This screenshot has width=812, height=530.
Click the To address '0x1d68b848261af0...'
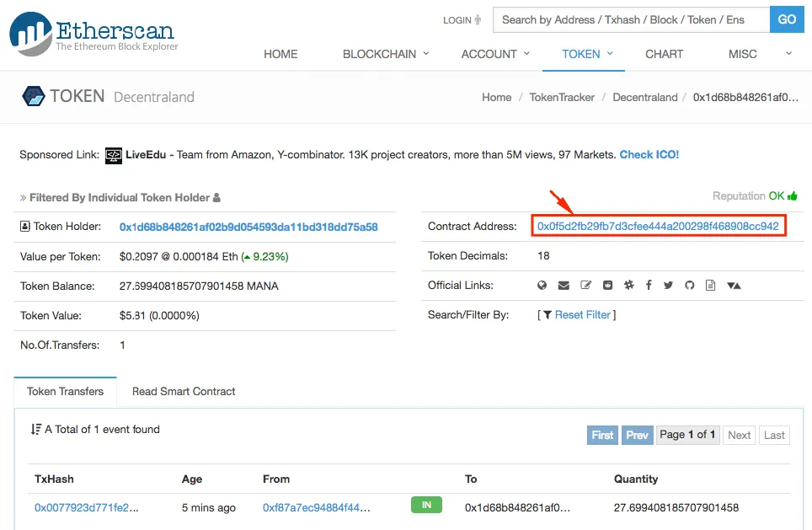(x=517, y=508)
